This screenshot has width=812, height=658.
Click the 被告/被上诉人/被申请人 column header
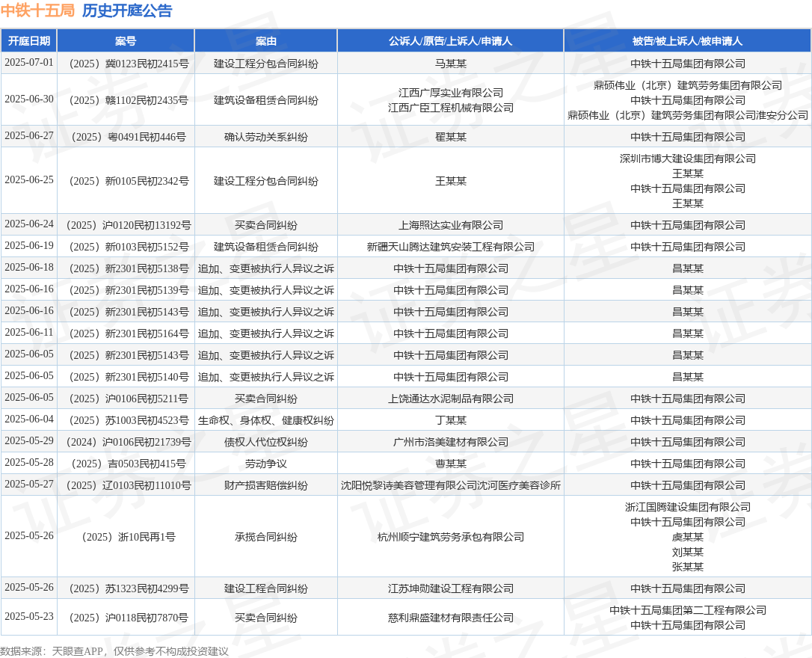pos(688,41)
